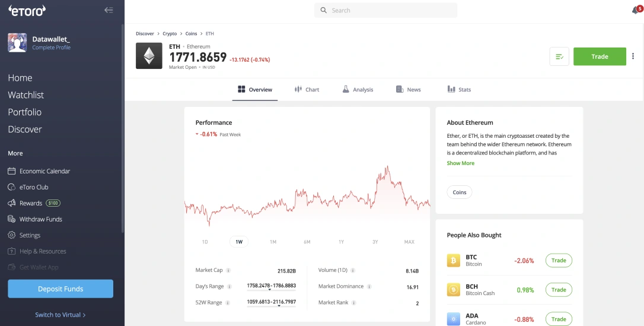
Task: Switch to the Chart tab
Action: pos(307,90)
